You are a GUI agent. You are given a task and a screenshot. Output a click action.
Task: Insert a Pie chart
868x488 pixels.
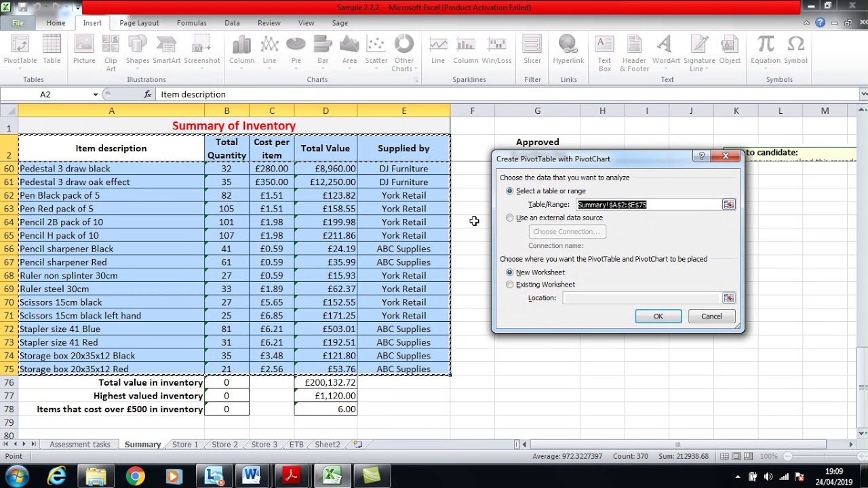pyautogui.click(x=296, y=53)
